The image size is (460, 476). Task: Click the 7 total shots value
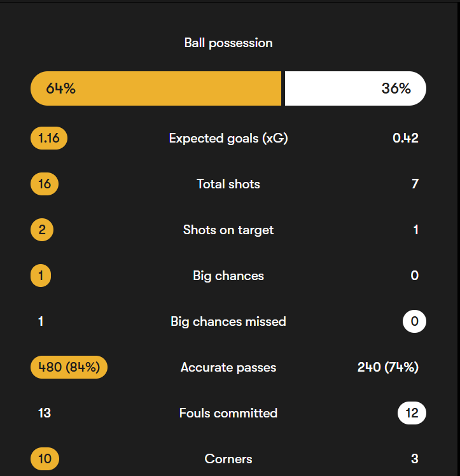(415, 184)
